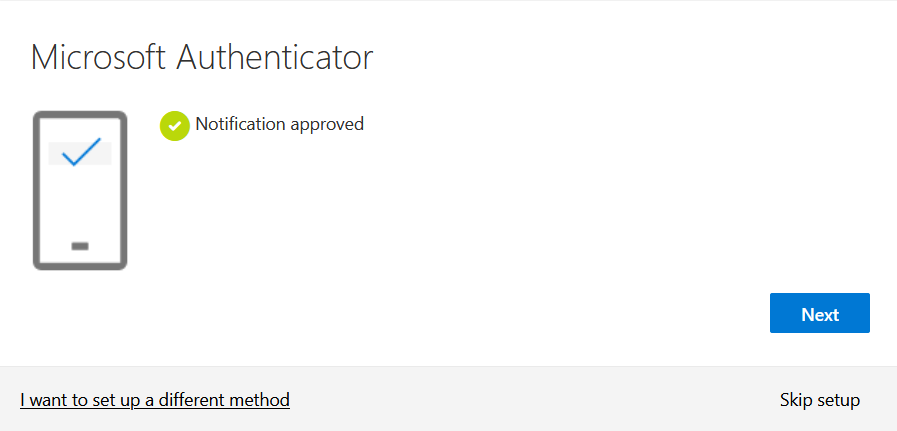Screen dimensions: 897x431
Task: Click the word "Notification" in the status message
Action: [x=240, y=125]
